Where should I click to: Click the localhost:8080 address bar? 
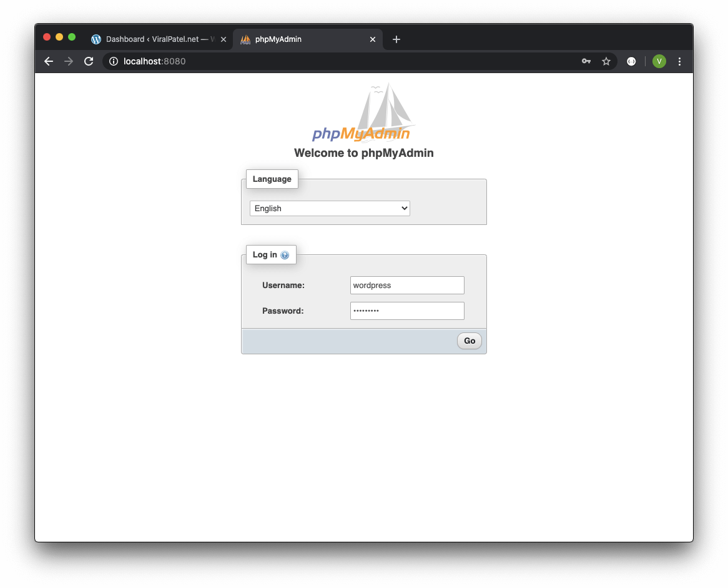(x=343, y=61)
